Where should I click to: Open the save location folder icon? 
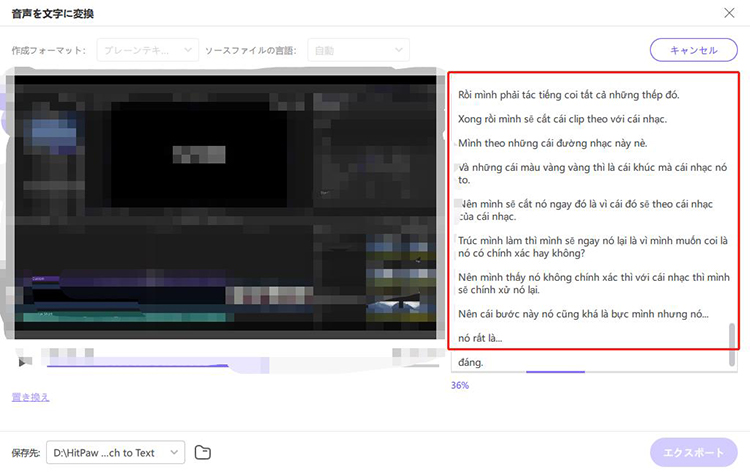[203, 452]
